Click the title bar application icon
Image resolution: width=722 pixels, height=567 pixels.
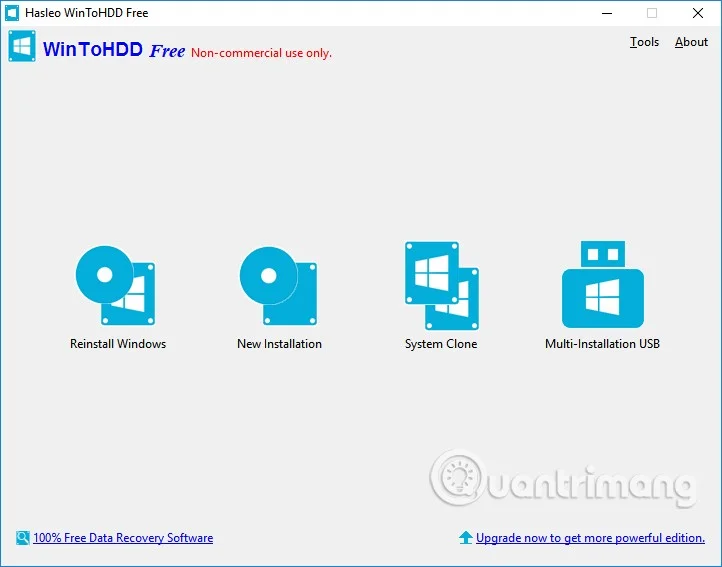click(x=12, y=13)
